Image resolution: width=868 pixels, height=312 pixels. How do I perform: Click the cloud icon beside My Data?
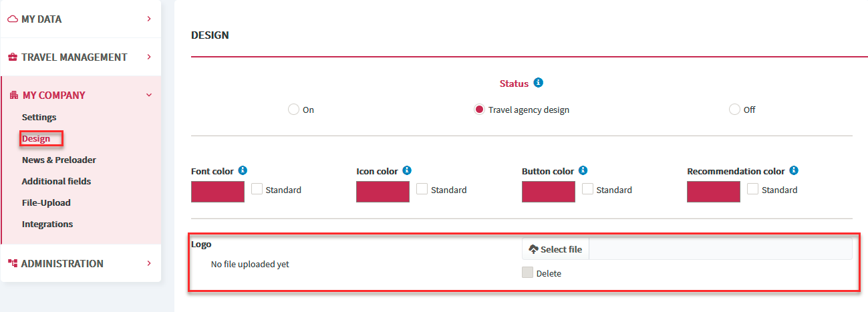pos(13,19)
